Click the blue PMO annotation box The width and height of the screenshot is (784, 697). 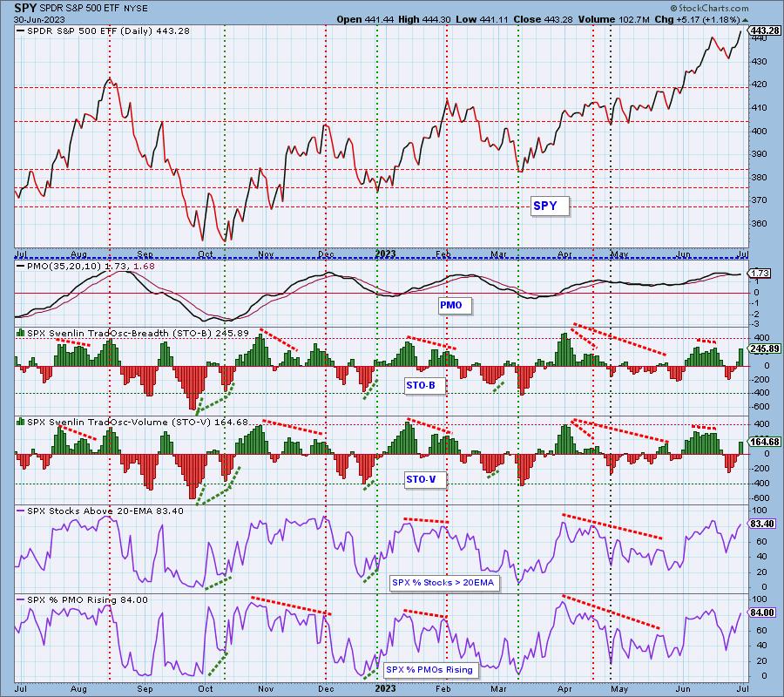(455, 305)
